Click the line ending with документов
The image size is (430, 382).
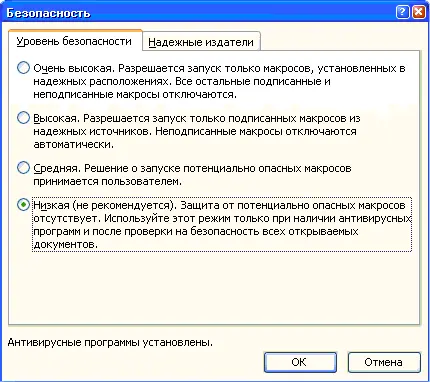click(x=66, y=244)
